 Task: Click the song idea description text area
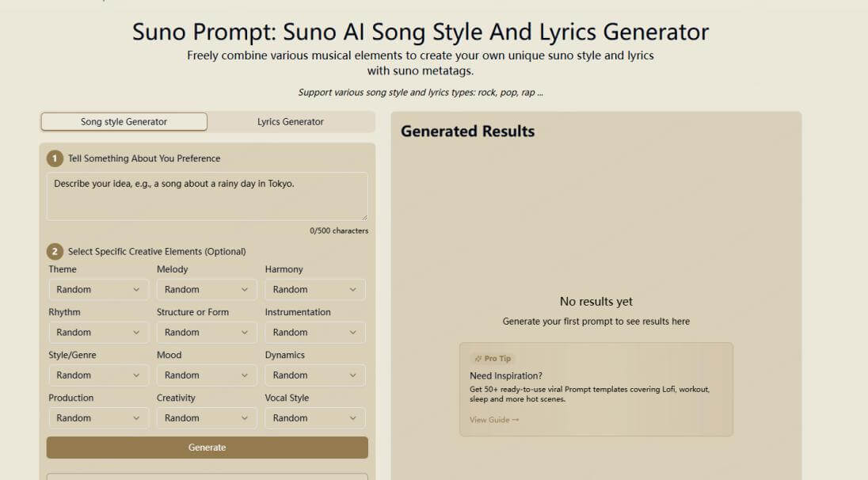tap(206, 196)
